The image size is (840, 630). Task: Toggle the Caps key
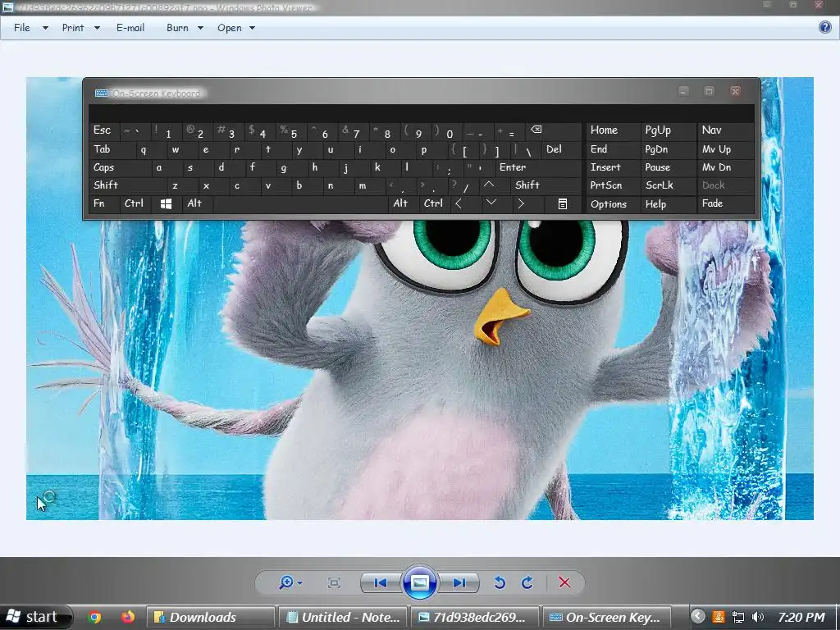120,167
